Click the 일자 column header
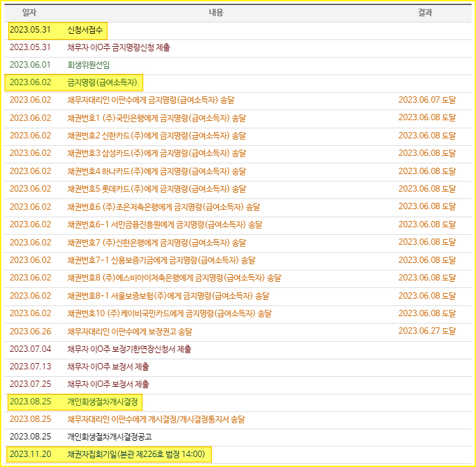 pos(29,13)
